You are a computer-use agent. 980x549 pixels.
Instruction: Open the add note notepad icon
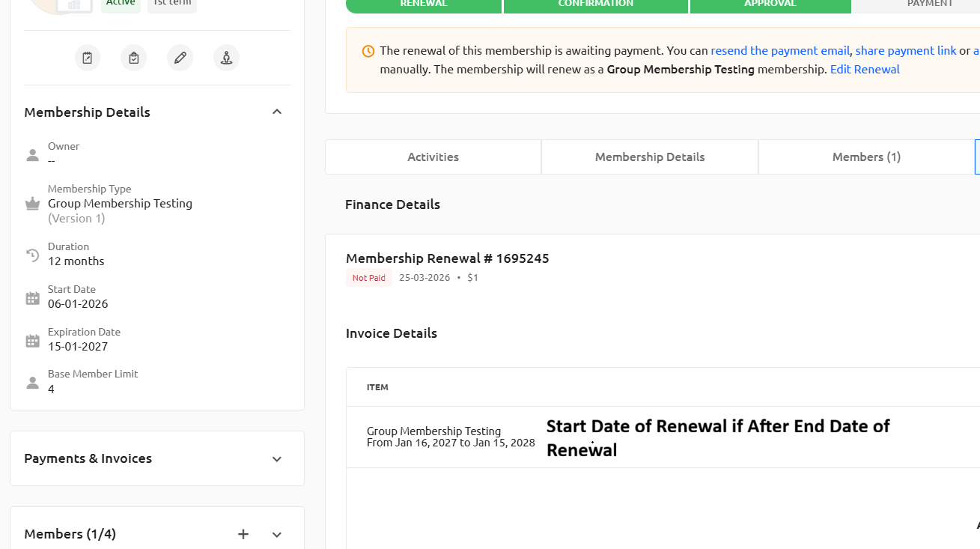coord(88,58)
